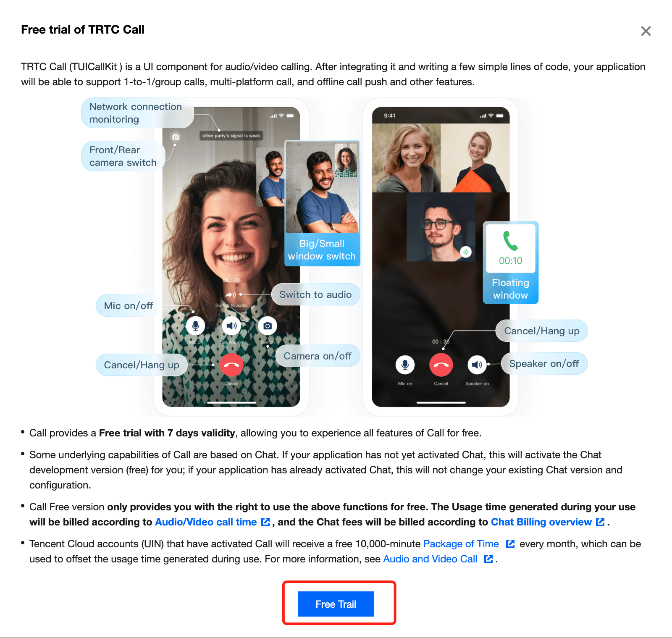This screenshot has height=638, width=672.
Task: Open the Package of Time link
Action: [461, 544]
